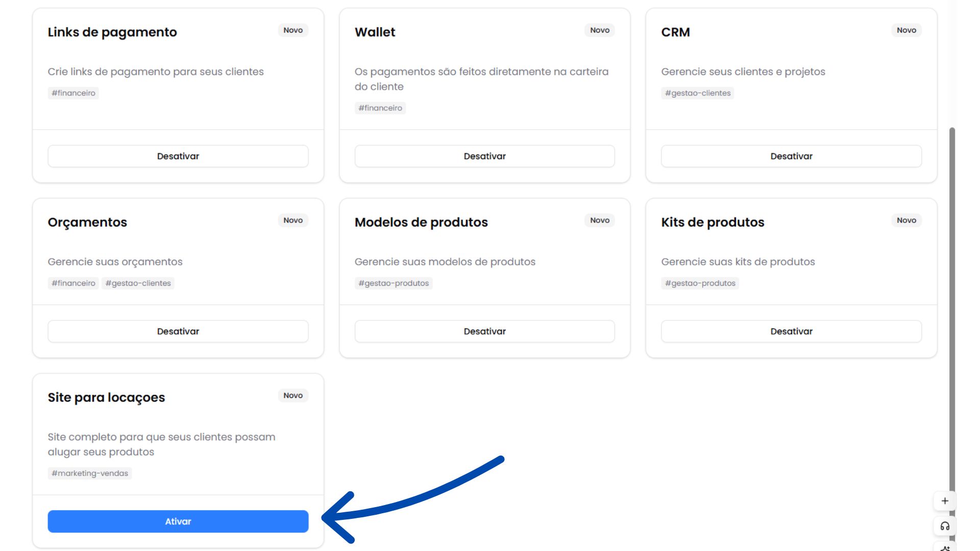Click the sparkle star icon at bottom right
Screen dimensions: 980x551
click(944, 547)
